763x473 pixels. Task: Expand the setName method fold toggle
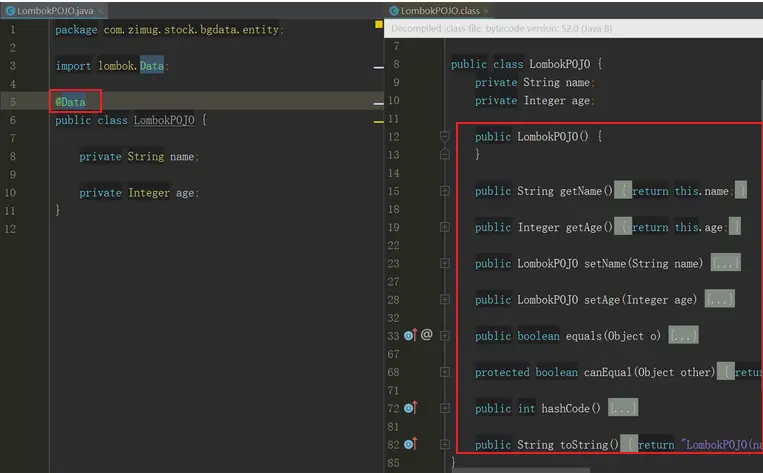click(x=445, y=263)
